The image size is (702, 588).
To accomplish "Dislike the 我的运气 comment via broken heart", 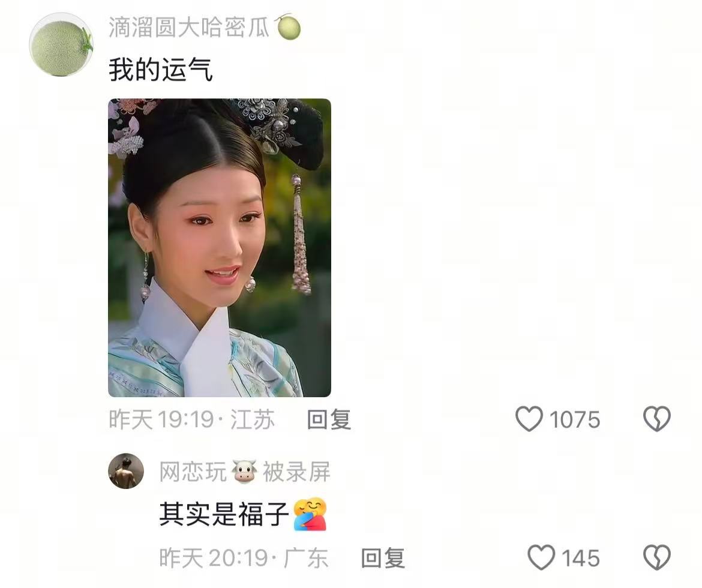I will pos(657,419).
